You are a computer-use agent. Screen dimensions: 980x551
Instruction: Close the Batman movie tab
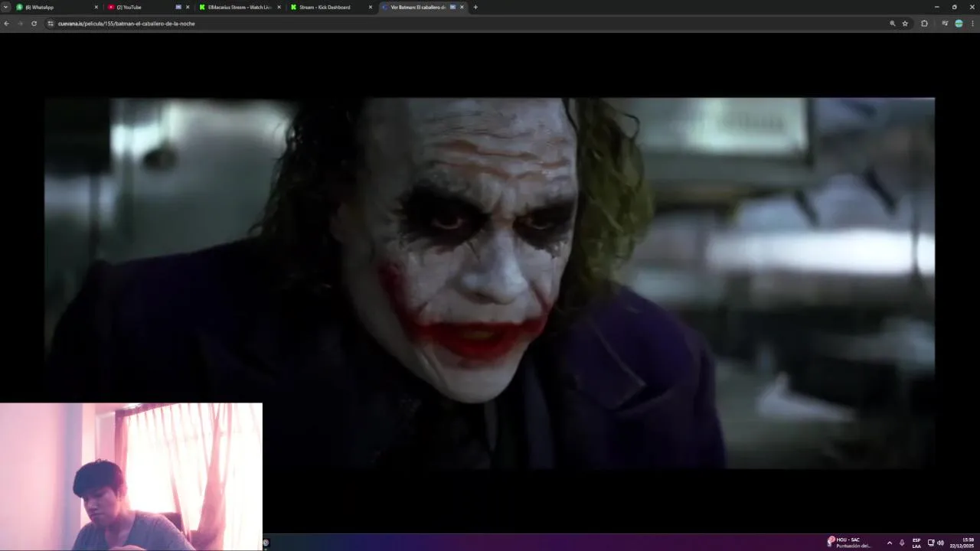tap(462, 7)
